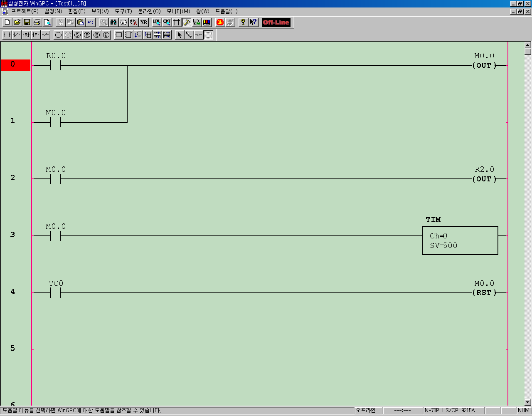
Task: Print the ladder using the printer icon
Action: coord(37,22)
